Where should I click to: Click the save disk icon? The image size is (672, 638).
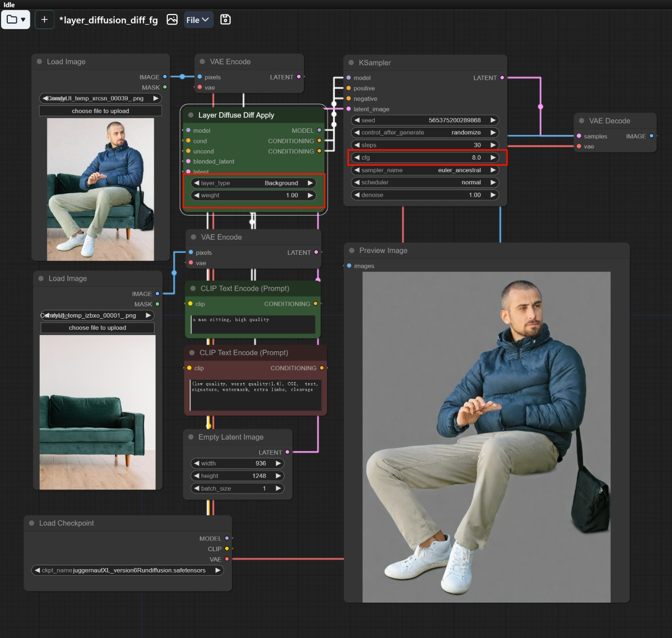225,20
